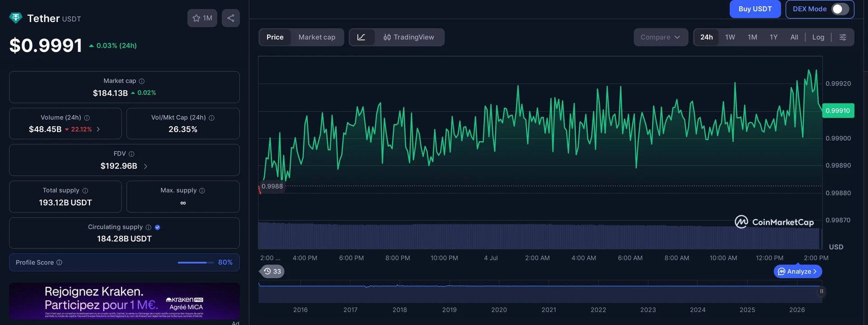Screen dimensions: 868x325
Task: Open the share icon button
Action: [231, 18]
